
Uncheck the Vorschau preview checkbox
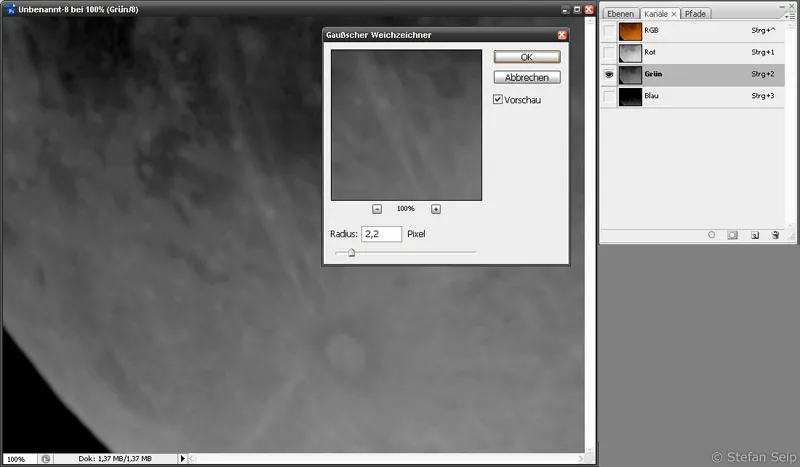(498, 100)
